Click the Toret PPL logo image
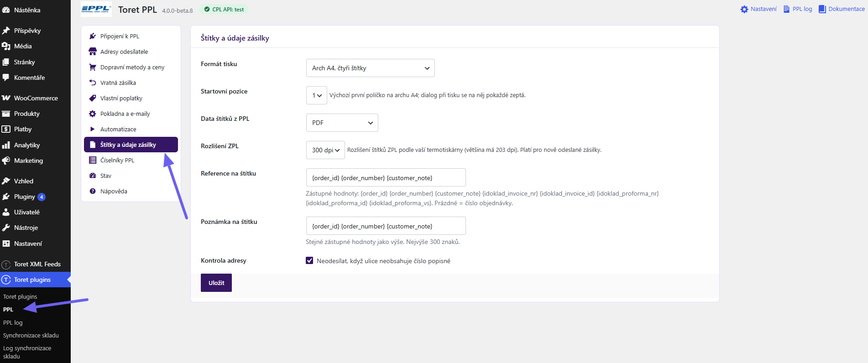The height and width of the screenshot is (363, 868). coord(96,9)
